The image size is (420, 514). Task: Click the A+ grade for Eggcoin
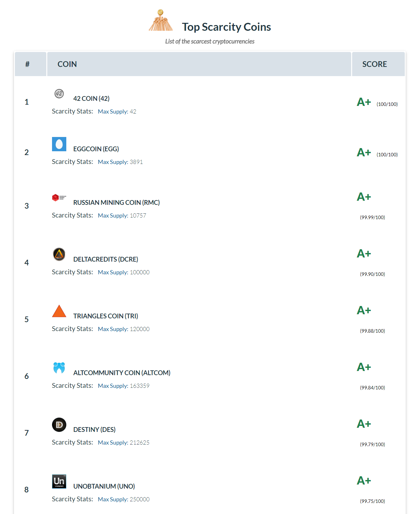click(364, 153)
